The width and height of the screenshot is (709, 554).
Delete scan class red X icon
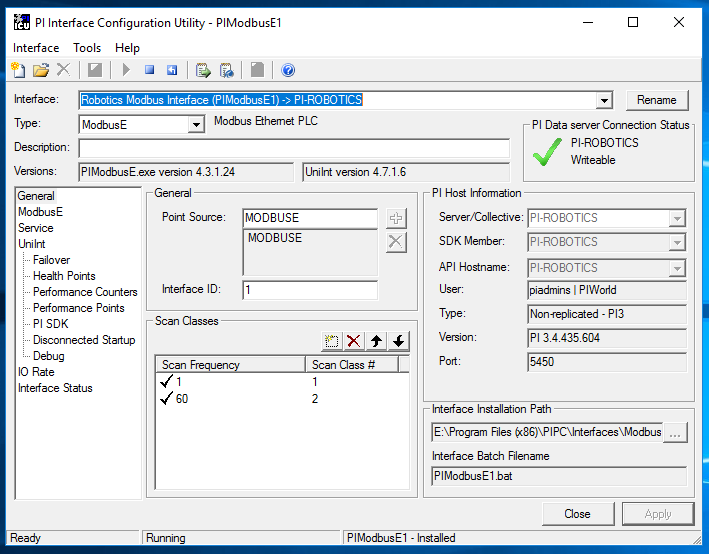354,341
